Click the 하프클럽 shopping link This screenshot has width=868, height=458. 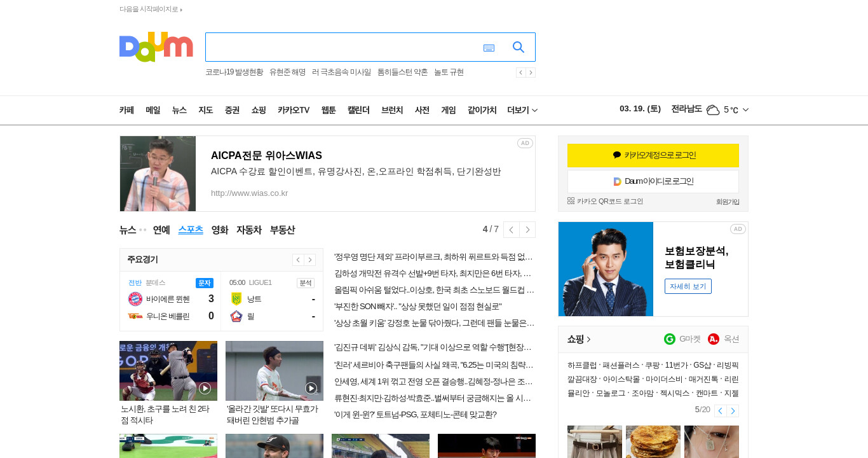coord(582,365)
